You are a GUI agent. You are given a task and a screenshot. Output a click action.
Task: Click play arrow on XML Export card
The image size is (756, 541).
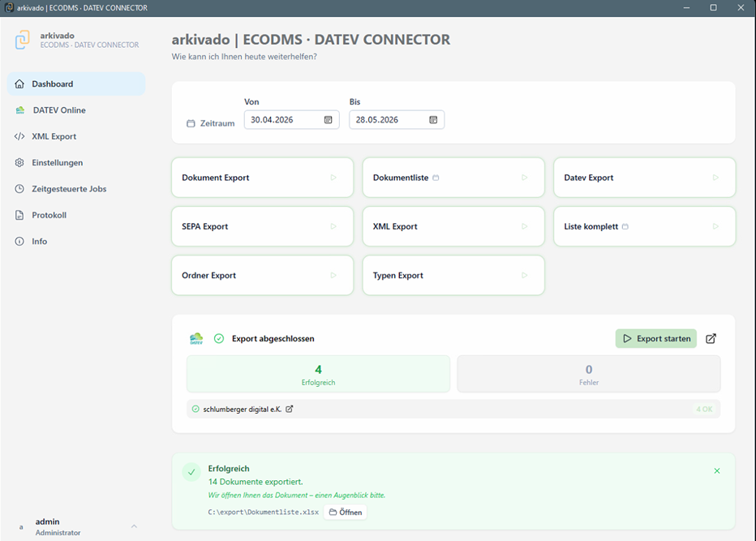pos(525,226)
